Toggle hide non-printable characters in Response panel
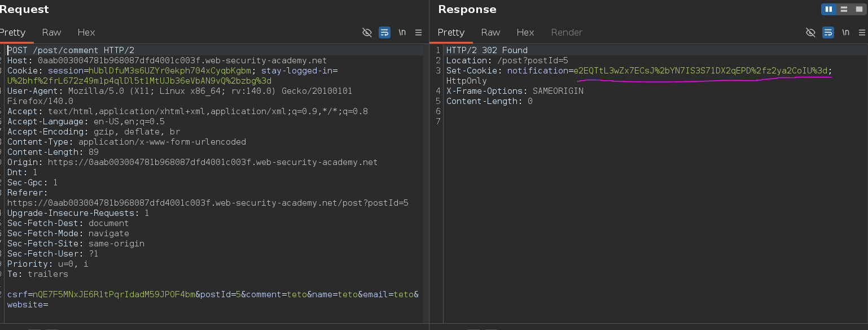This screenshot has height=330, width=868. click(x=810, y=32)
